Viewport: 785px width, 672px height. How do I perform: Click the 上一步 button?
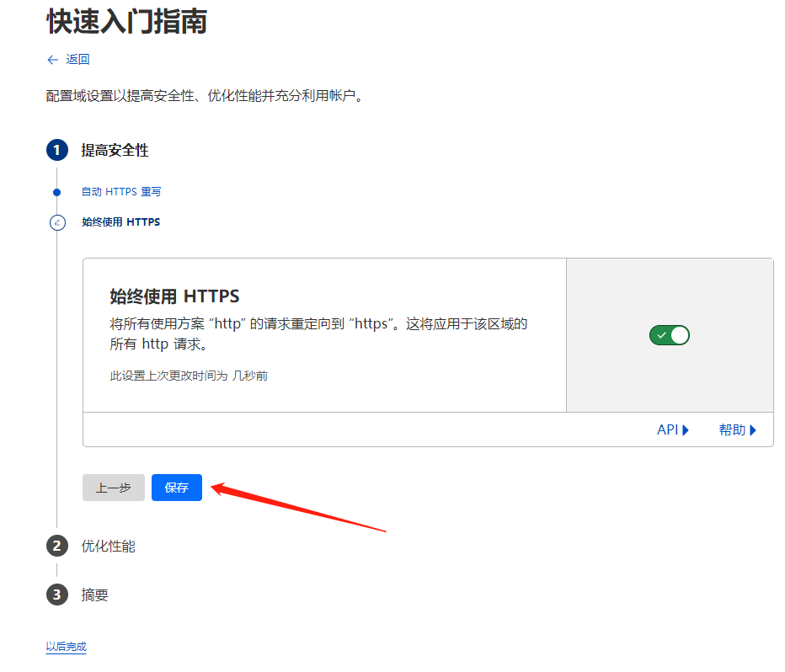pos(114,488)
